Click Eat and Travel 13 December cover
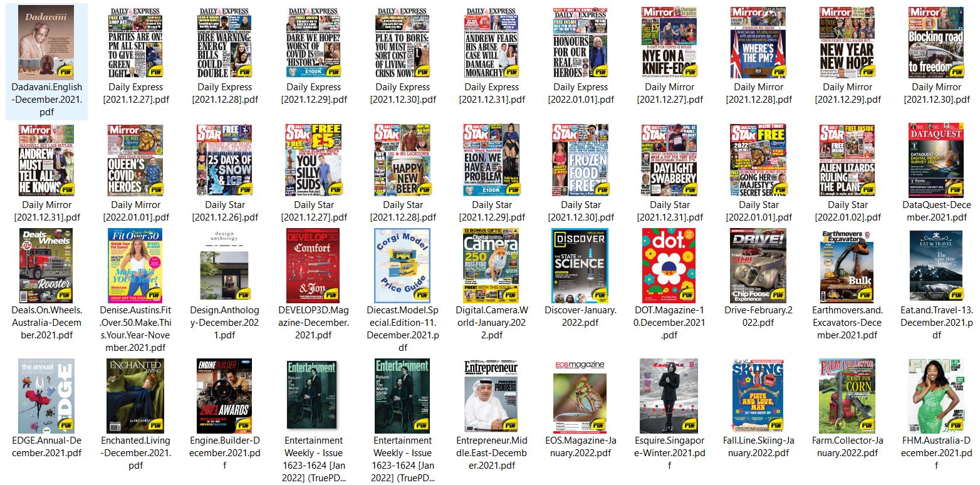The image size is (980, 485). coord(936,266)
